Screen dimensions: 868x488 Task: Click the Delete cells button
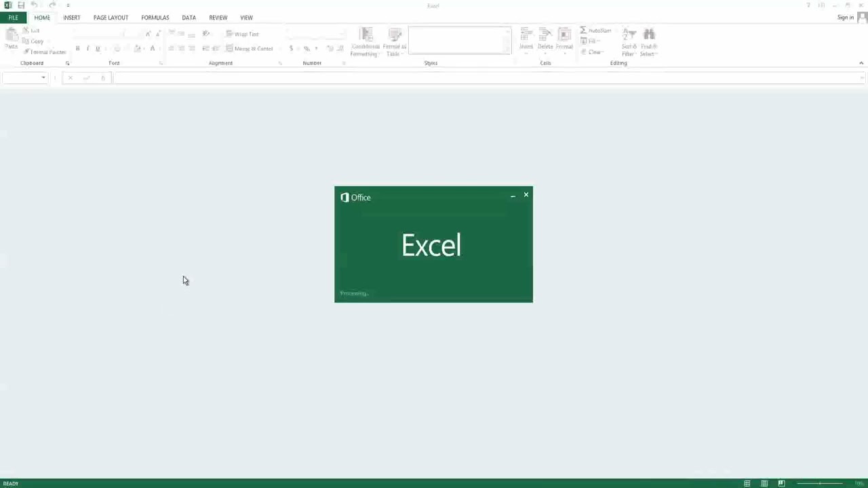[545, 42]
